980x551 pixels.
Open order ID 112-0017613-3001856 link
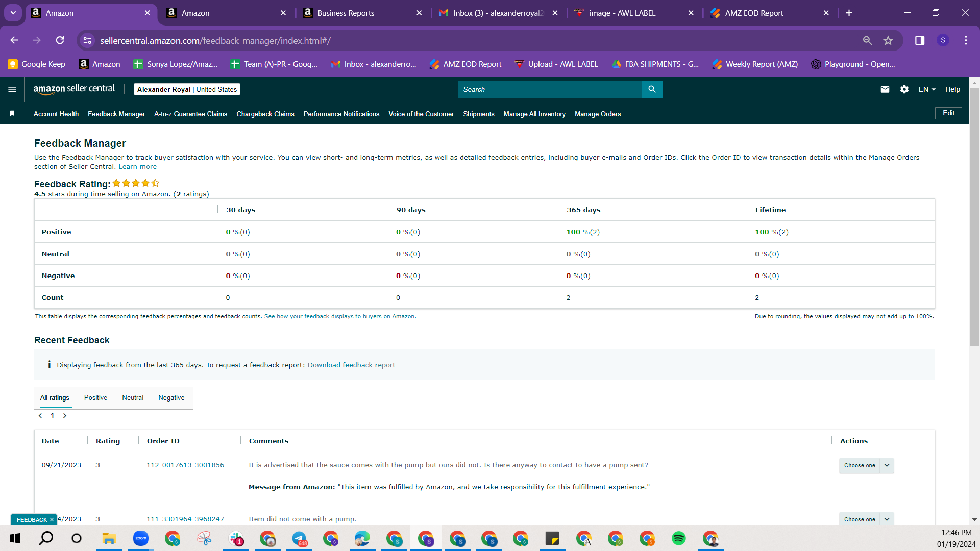coord(185,465)
